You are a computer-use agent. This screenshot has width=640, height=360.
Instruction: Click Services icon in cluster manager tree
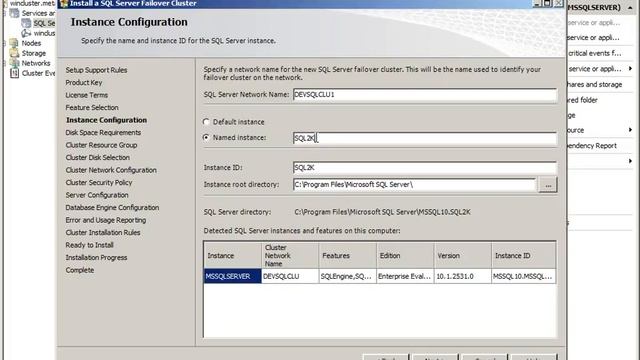15,13
